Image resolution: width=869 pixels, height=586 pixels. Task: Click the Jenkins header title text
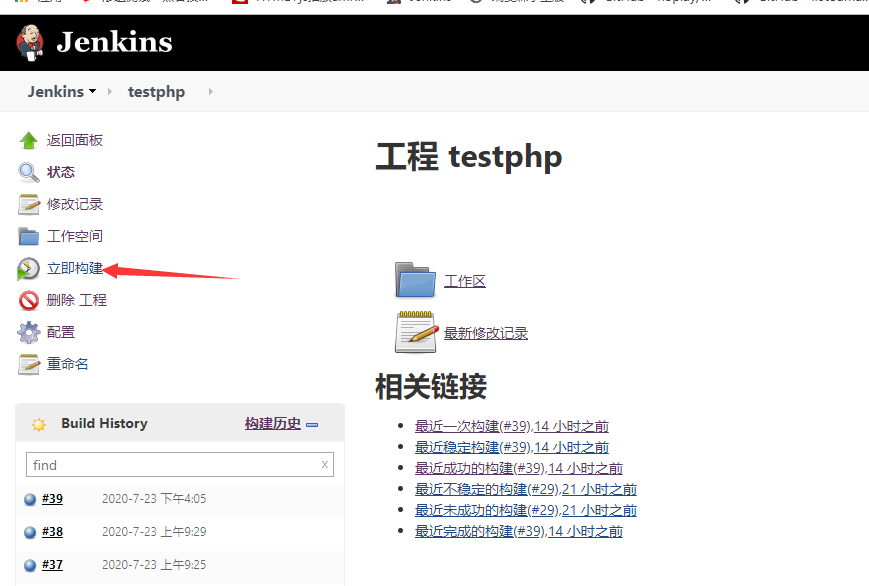(114, 42)
